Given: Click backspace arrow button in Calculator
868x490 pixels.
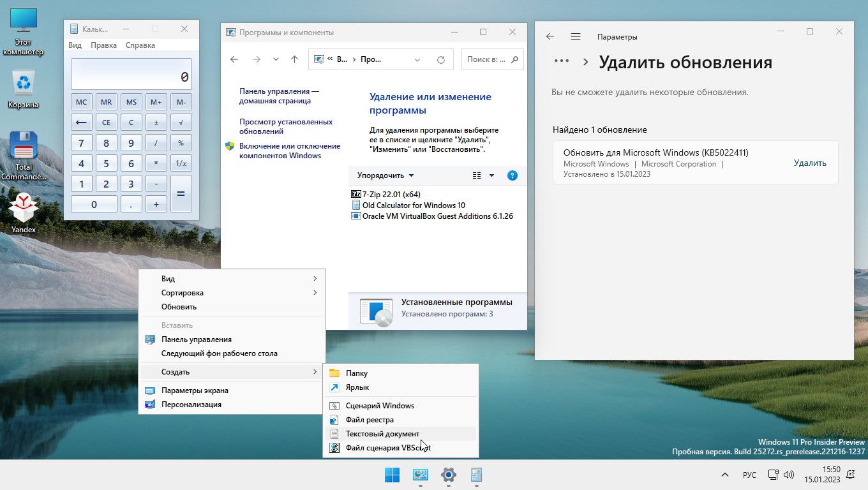Looking at the screenshot, I should pyautogui.click(x=81, y=122).
